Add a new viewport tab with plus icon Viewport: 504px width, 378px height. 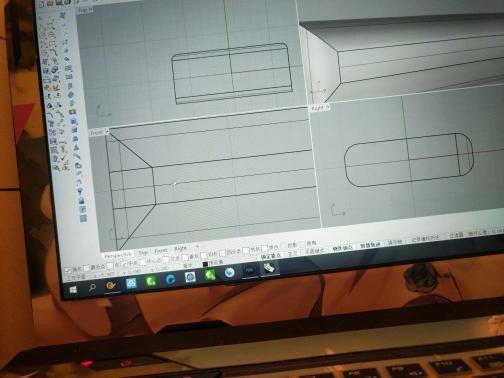[x=197, y=246]
